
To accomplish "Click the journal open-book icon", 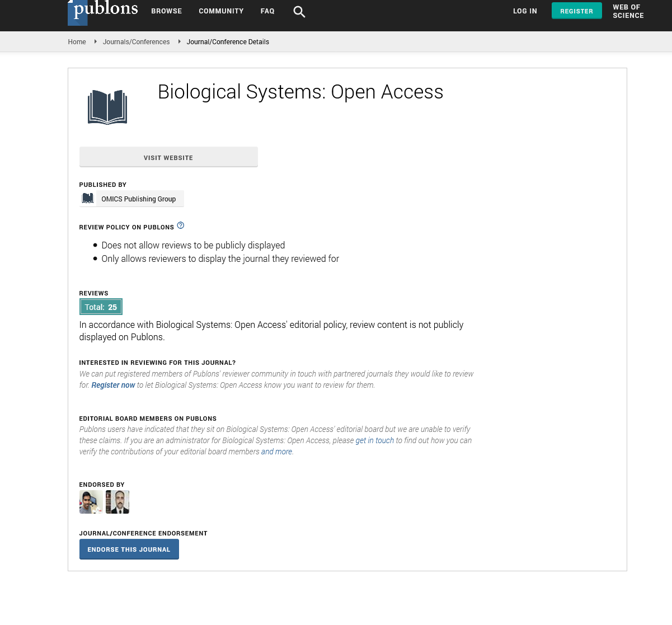I will pos(107,107).
